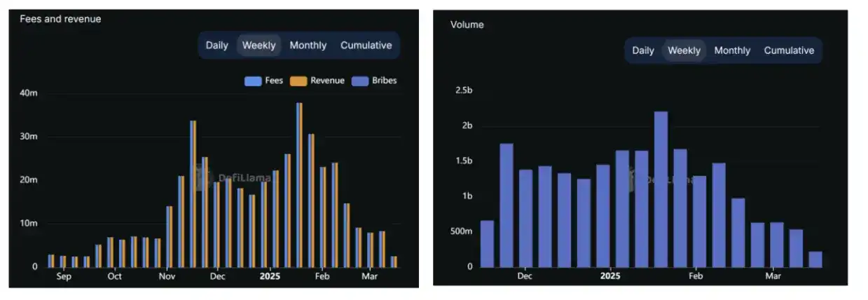
Task: Switch Fees chart to Monthly view
Action: tap(308, 46)
